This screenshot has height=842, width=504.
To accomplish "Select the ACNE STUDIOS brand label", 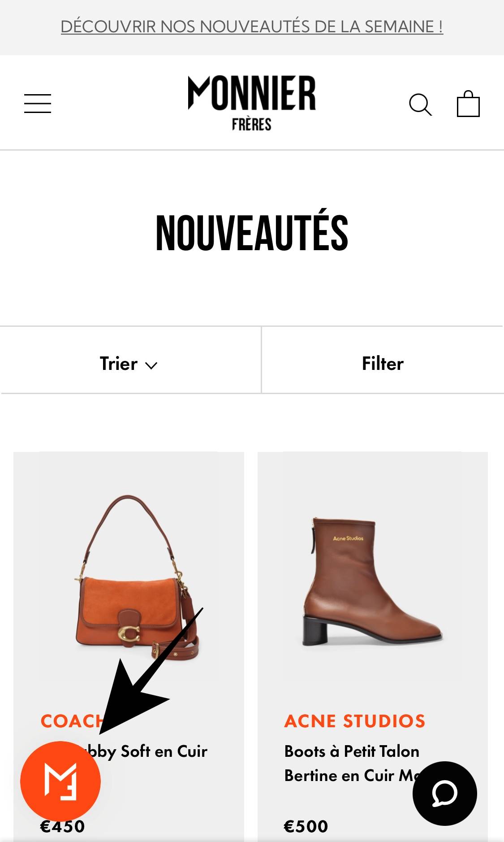I will pos(355,721).
